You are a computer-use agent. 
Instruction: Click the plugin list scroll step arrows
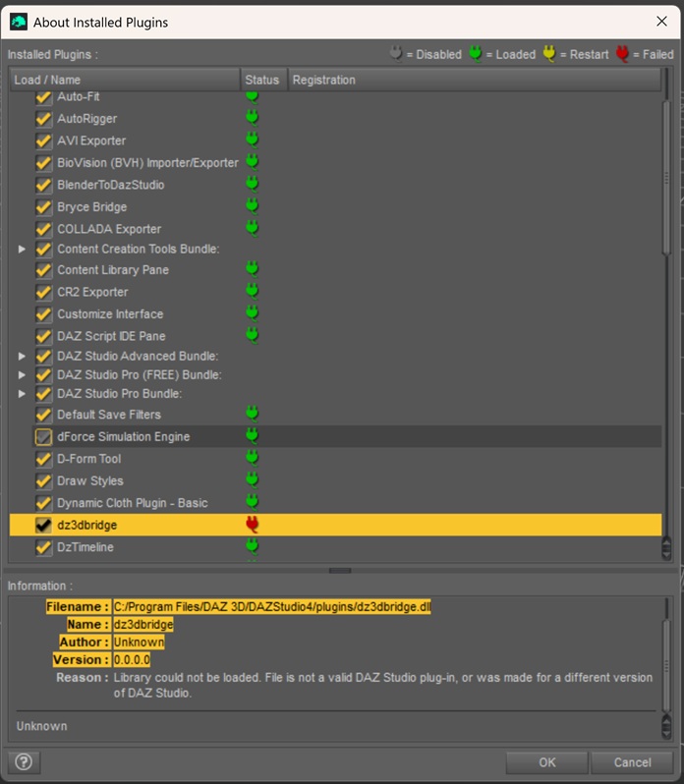666,548
